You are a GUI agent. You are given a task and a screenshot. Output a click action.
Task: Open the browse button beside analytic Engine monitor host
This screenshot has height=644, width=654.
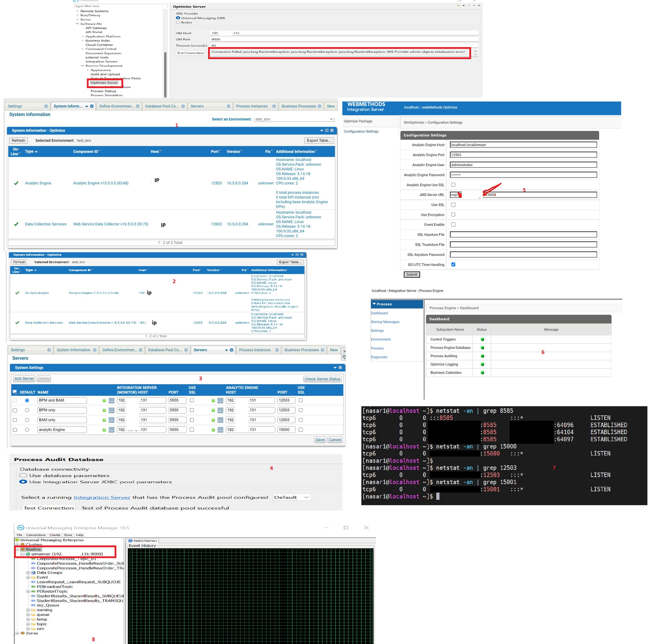[111, 430]
